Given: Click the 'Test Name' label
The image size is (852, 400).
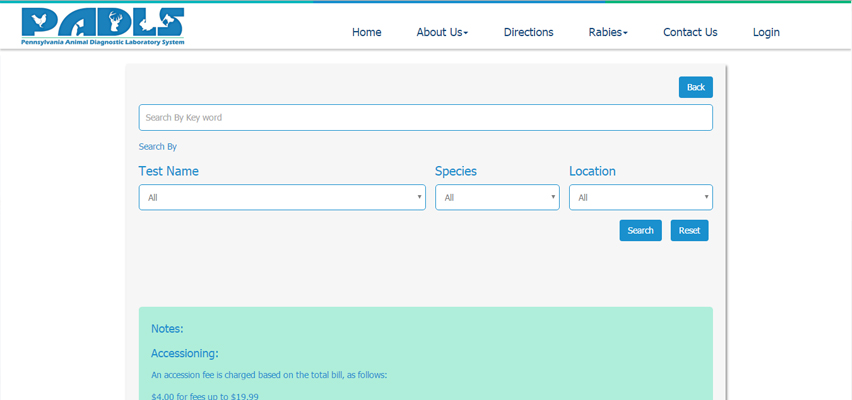Looking at the screenshot, I should [168, 171].
